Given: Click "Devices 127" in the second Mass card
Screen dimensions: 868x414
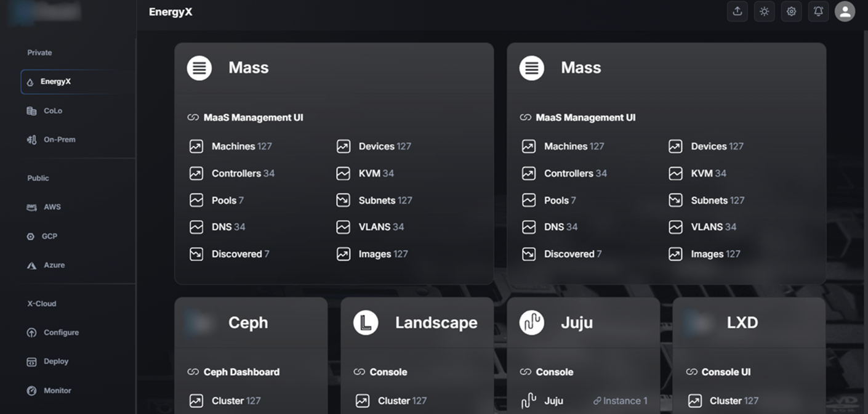Looking at the screenshot, I should (717, 147).
